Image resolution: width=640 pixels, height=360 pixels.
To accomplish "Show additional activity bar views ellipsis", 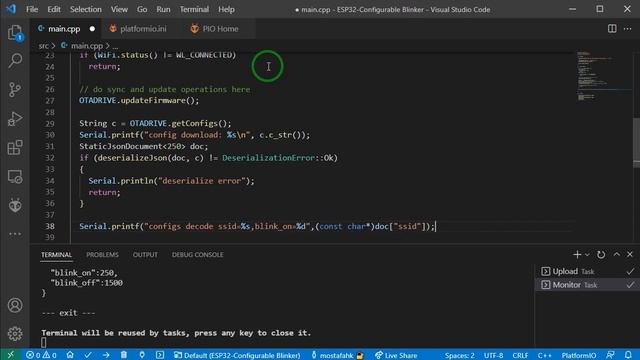I will click(x=15, y=234).
